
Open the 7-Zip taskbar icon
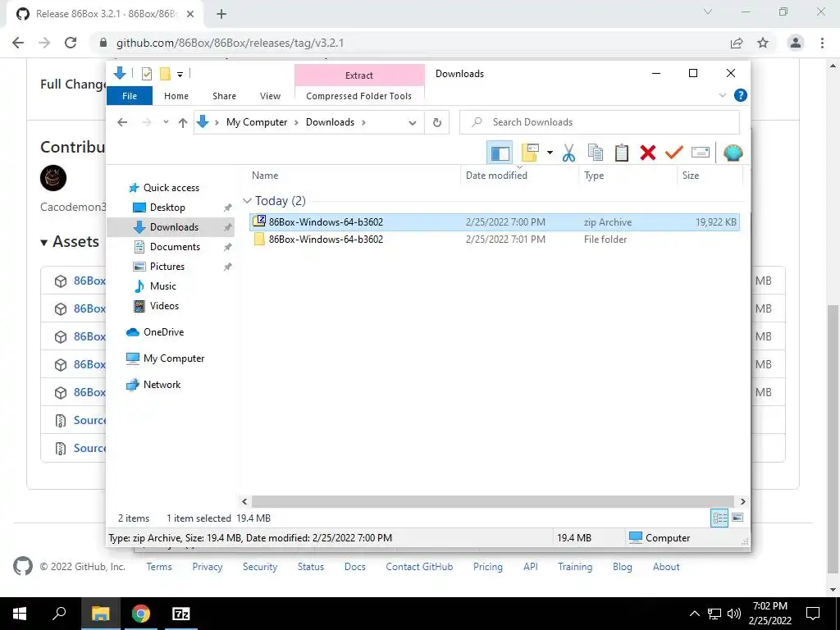point(181,614)
